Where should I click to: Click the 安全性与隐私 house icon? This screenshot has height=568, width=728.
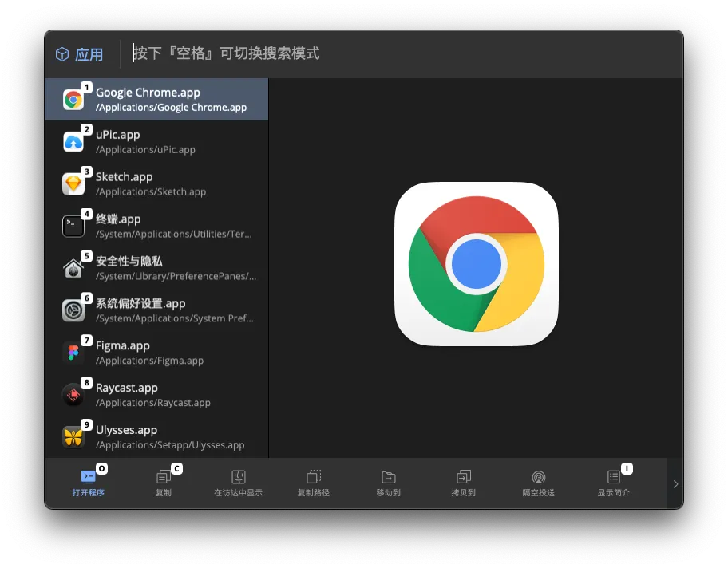[73, 268]
